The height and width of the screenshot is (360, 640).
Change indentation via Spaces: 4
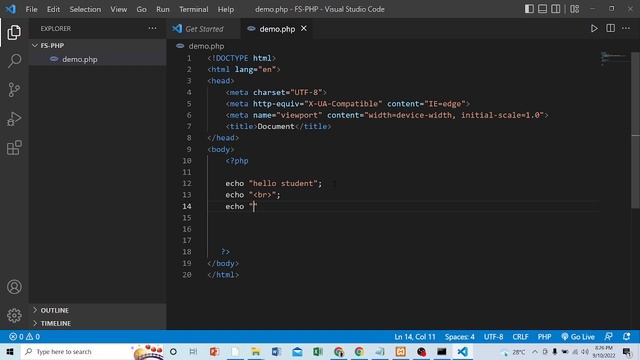tap(460, 337)
